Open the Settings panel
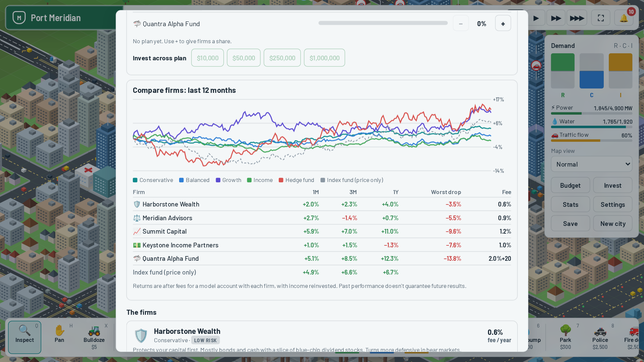The width and height of the screenshot is (644, 362). 613,204
